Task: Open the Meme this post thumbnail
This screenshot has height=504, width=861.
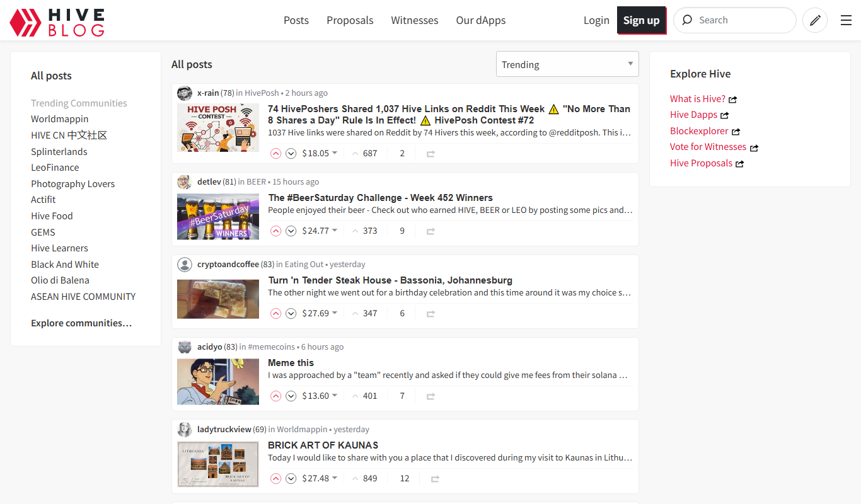Action: (218, 381)
